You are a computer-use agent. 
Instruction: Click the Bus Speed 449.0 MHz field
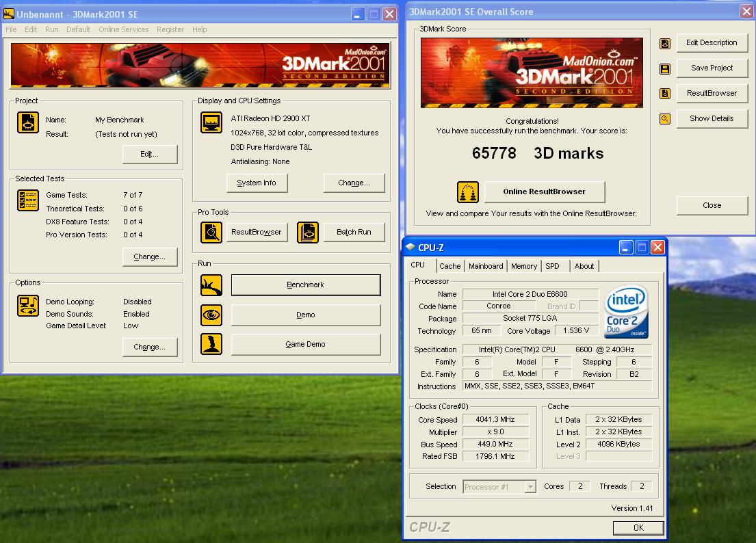click(495, 445)
